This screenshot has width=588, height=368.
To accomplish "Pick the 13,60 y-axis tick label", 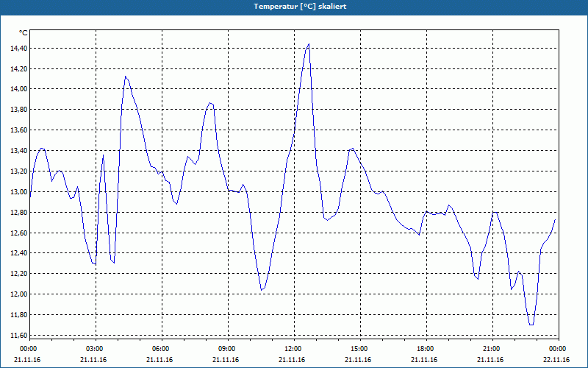I will (18, 130).
